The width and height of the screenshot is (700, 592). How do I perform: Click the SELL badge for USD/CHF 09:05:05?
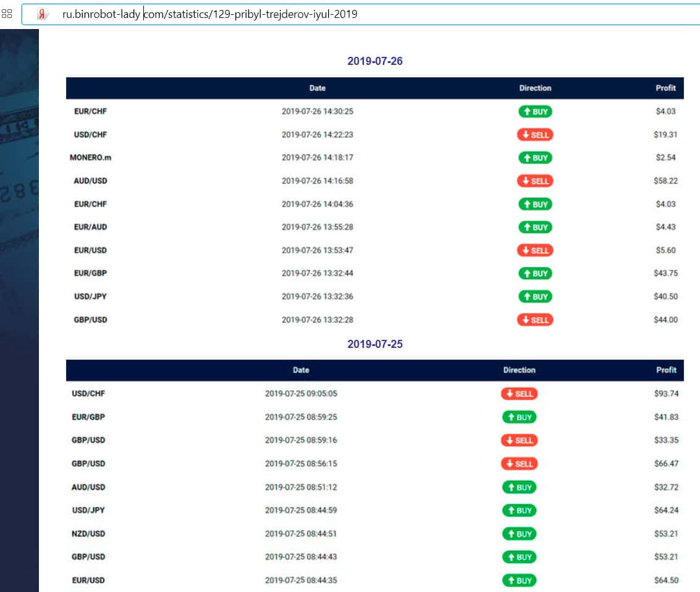click(x=519, y=394)
